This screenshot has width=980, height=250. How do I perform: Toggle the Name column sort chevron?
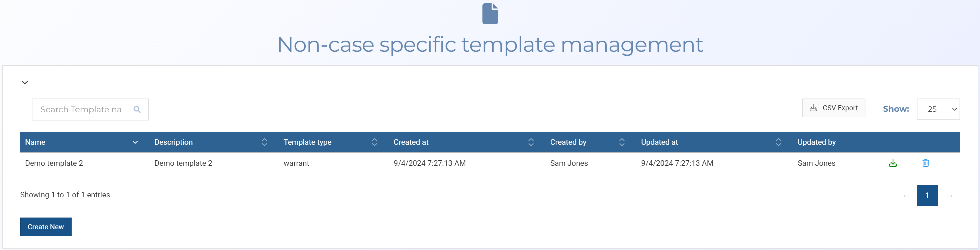click(x=135, y=142)
